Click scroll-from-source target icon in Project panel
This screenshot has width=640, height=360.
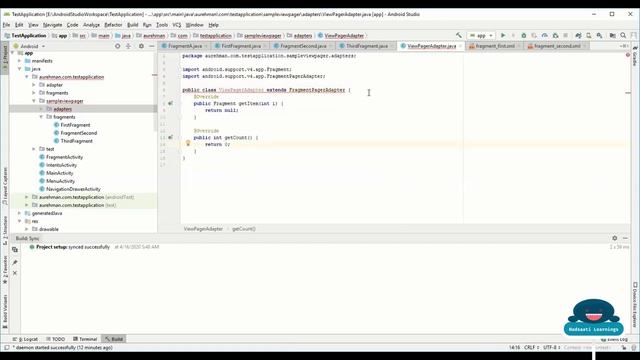click(118, 46)
